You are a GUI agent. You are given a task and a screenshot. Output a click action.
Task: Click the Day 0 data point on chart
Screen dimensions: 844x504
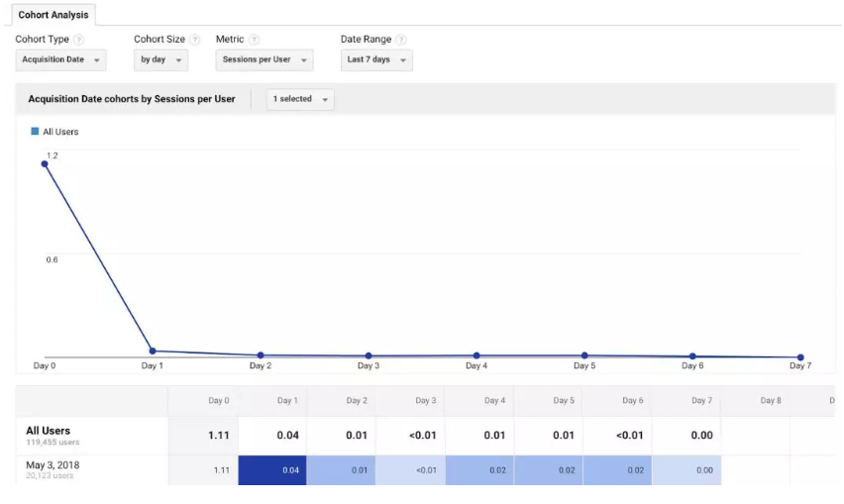coord(45,164)
